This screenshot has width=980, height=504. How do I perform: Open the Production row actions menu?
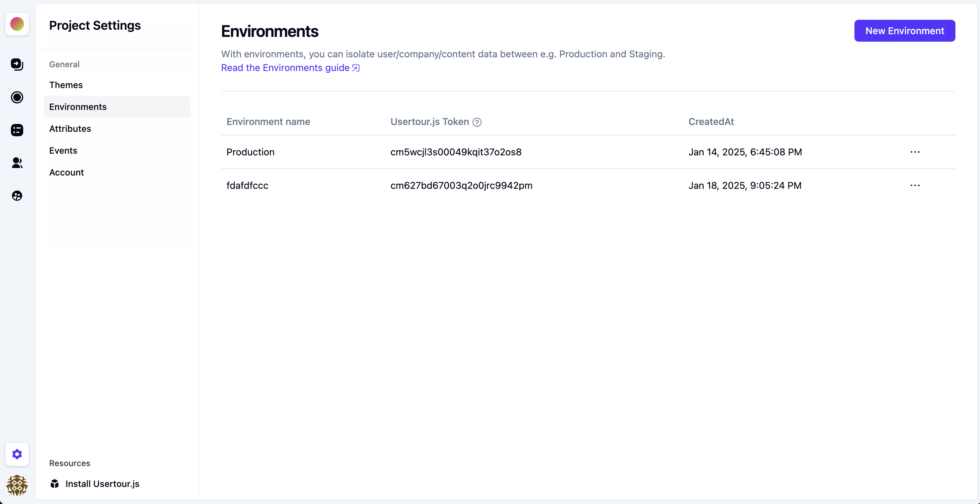pos(914,152)
